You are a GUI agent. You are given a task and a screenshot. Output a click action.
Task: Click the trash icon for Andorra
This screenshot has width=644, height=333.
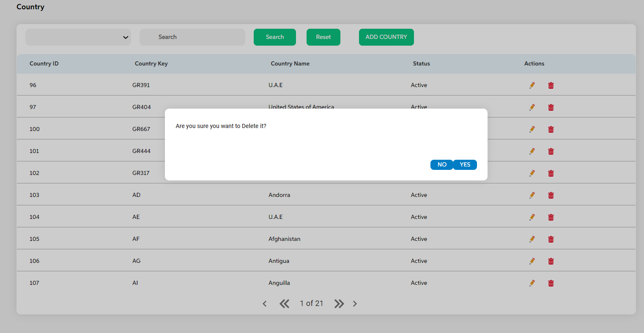point(551,195)
